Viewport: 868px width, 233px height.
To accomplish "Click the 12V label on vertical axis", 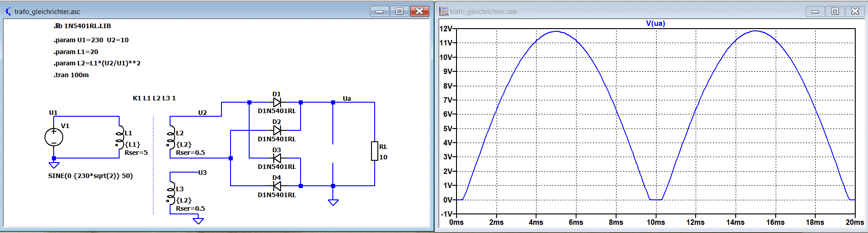I will (x=447, y=29).
